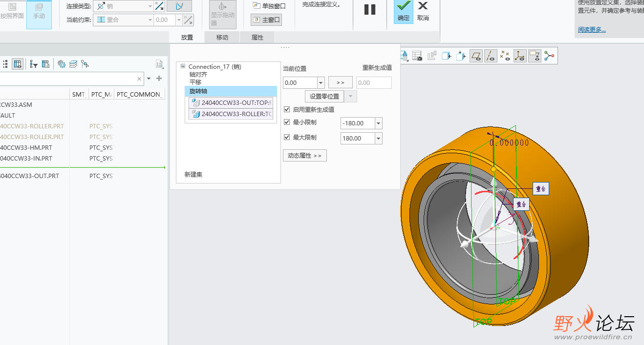Clear the model tree search field
This screenshot has height=345, width=644.
pos(139,79)
